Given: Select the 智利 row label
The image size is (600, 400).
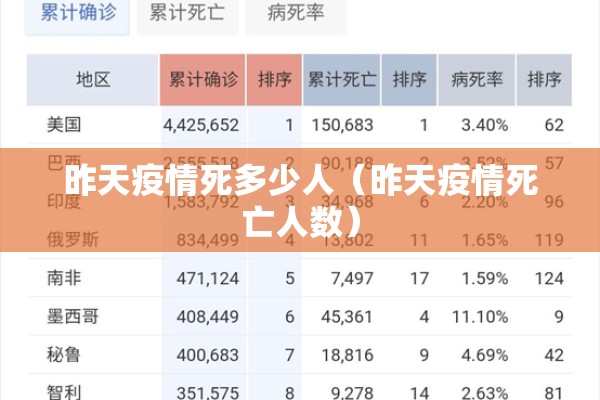Looking at the screenshot, I should (64, 393).
